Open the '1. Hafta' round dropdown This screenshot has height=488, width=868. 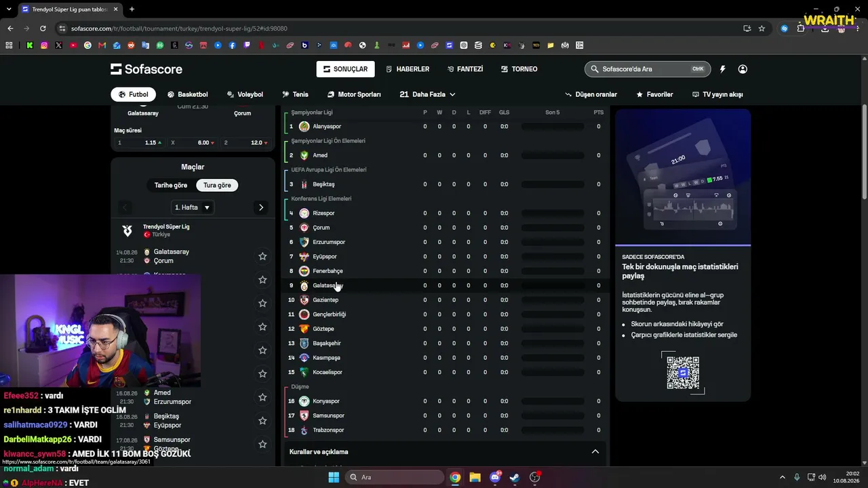pyautogui.click(x=193, y=207)
